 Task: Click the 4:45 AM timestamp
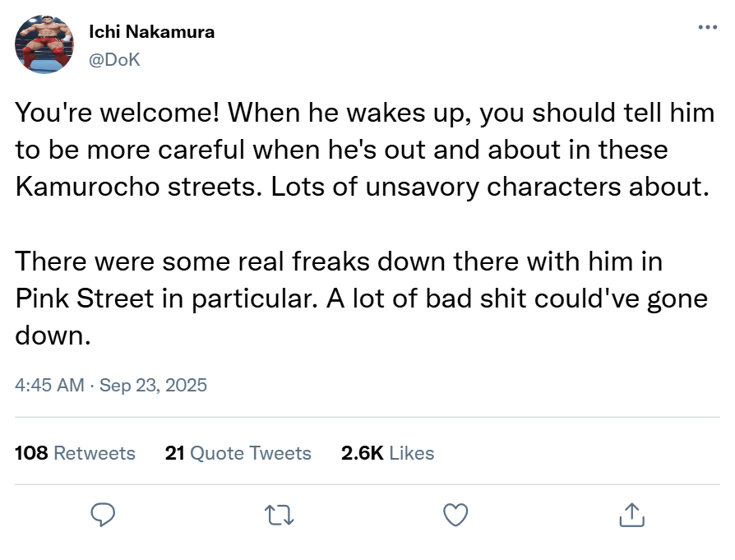(x=49, y=384)
